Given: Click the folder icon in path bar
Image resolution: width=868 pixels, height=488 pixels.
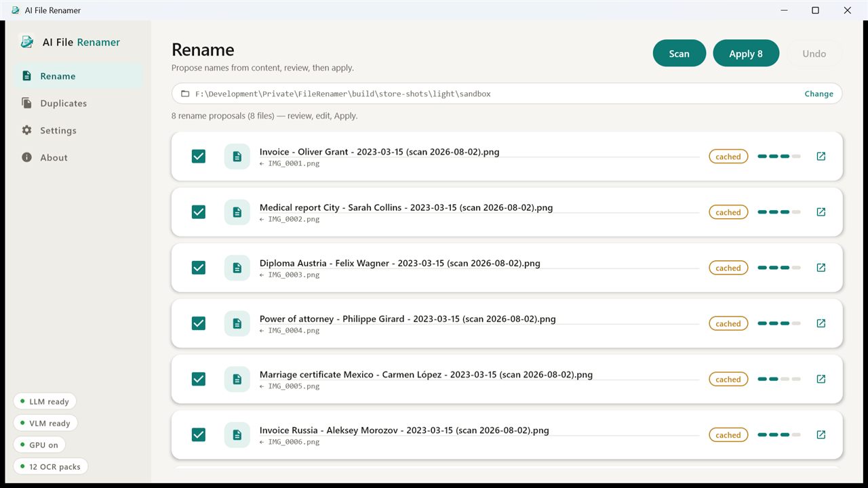Looking at the screenshot, I should coord(185,94).
